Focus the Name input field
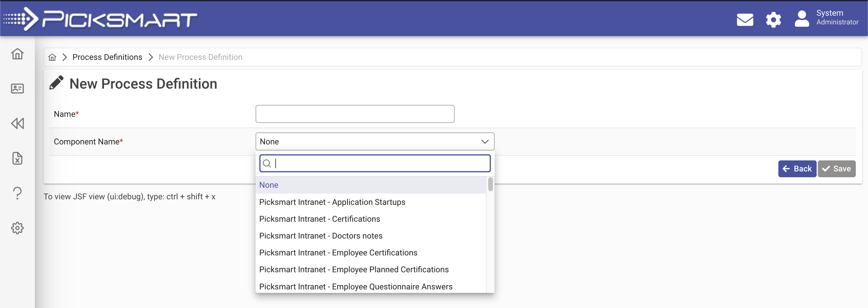 355,114
